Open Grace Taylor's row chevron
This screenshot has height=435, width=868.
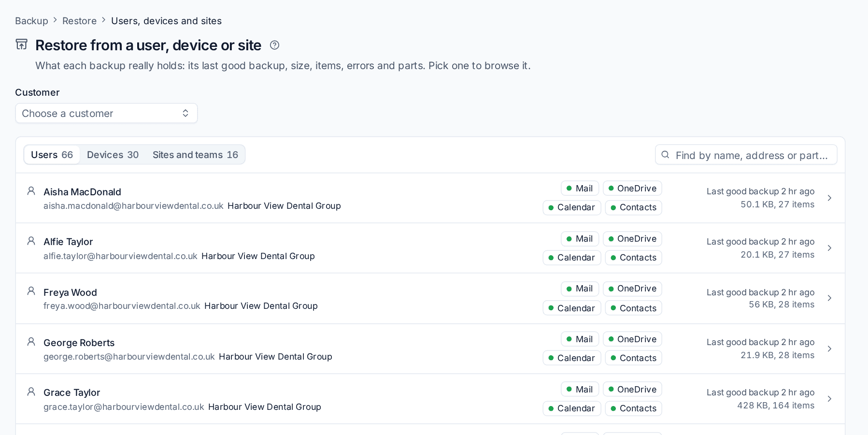coord(829,399)
